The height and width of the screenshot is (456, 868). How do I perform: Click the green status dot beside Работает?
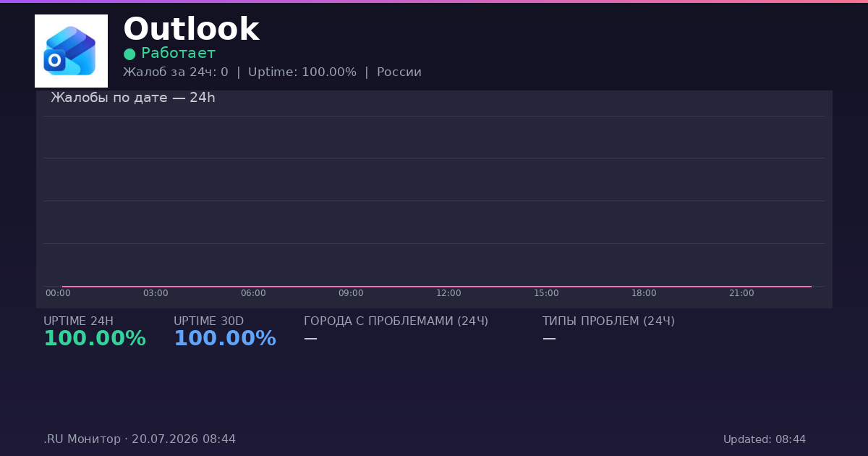pos(129,54)
